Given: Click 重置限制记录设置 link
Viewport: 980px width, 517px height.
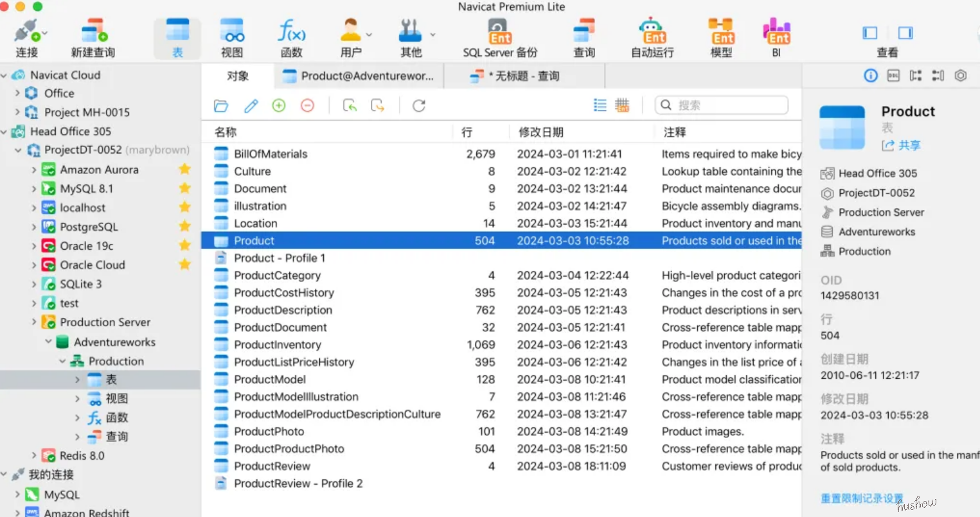Looking at the screenshot, I should point(862,498).
